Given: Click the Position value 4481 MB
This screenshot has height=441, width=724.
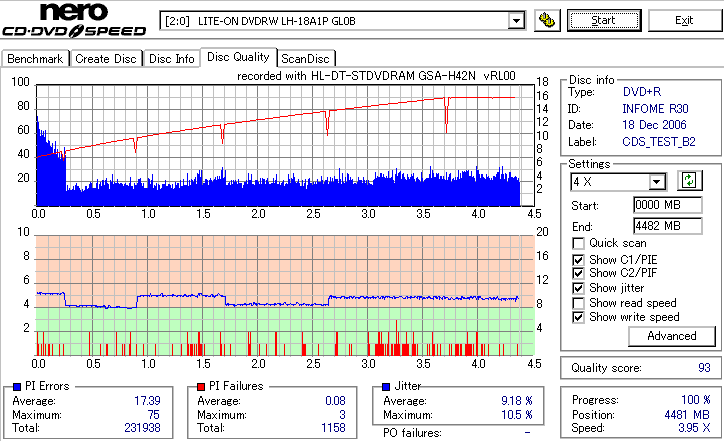Looking at the screenshot, I should pos(687,415).
